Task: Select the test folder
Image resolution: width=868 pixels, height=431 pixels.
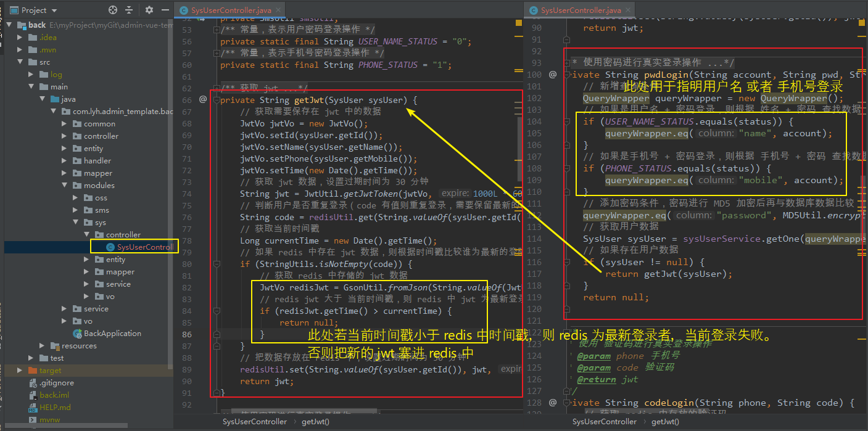Action: point(57,358)
